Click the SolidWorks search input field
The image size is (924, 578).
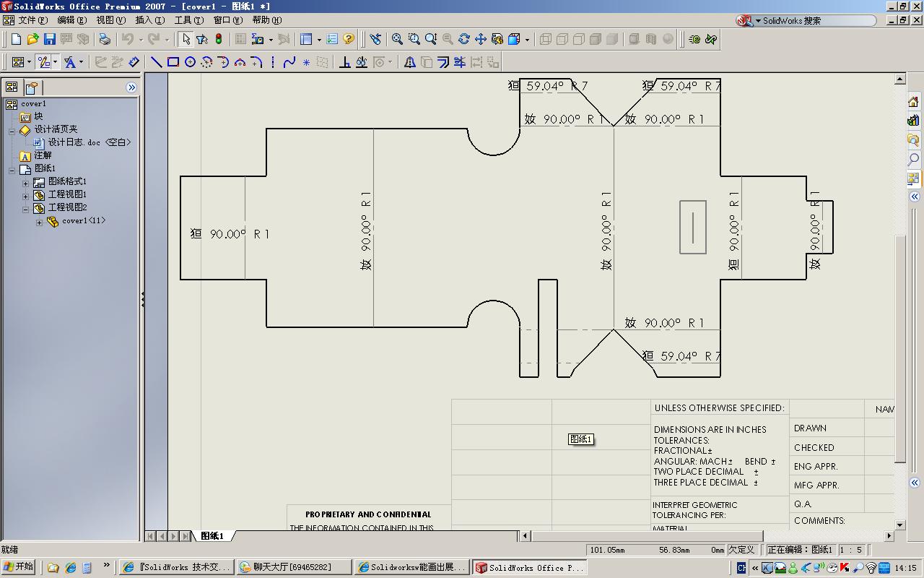(x=819, y=21)
